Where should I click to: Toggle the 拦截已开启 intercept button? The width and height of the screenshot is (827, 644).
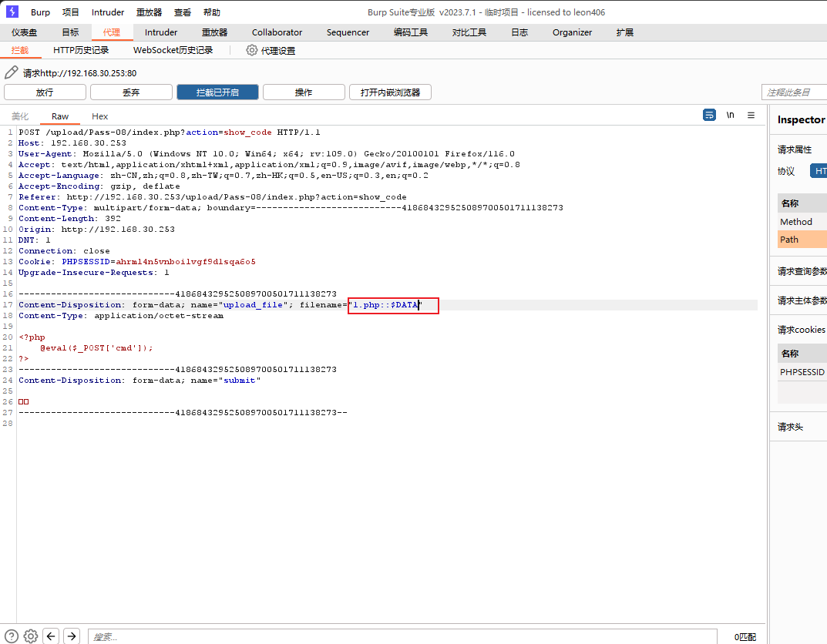[x=217, y=92]
